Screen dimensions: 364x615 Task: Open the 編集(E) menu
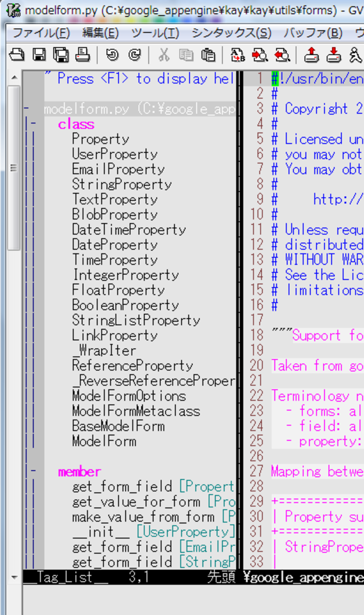click(101, 33)
